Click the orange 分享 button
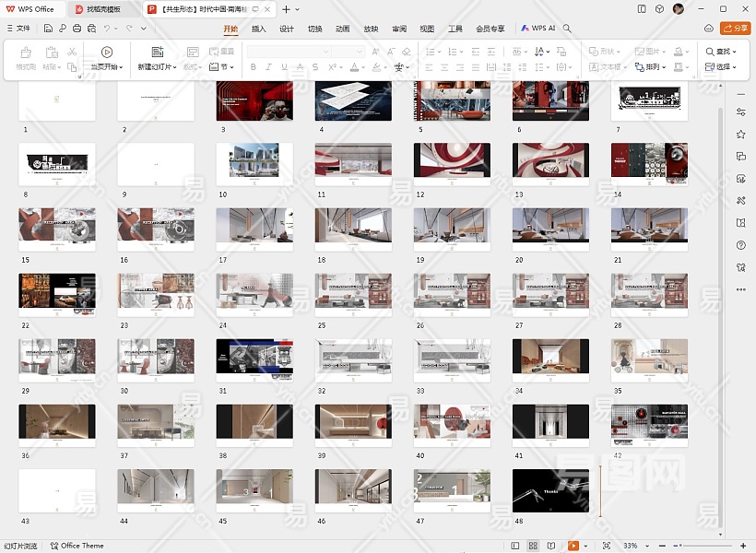756x553 pixels. (x=735, y=29)
